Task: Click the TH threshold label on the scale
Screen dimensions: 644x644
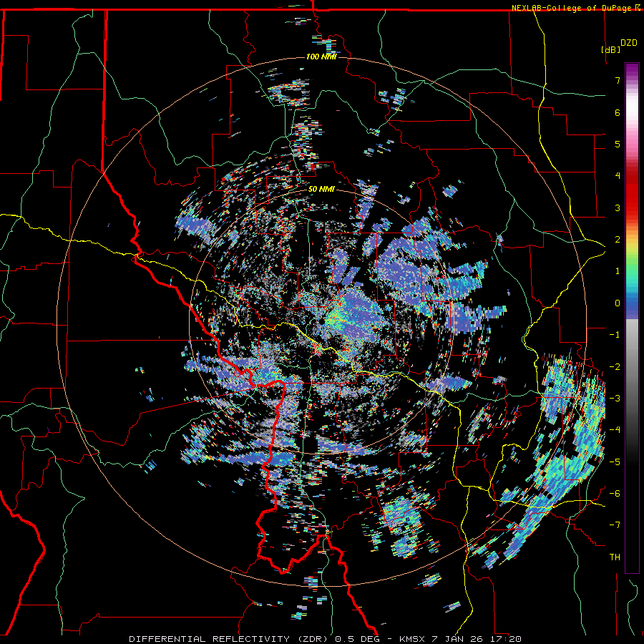Action: [x=615, y=557]
